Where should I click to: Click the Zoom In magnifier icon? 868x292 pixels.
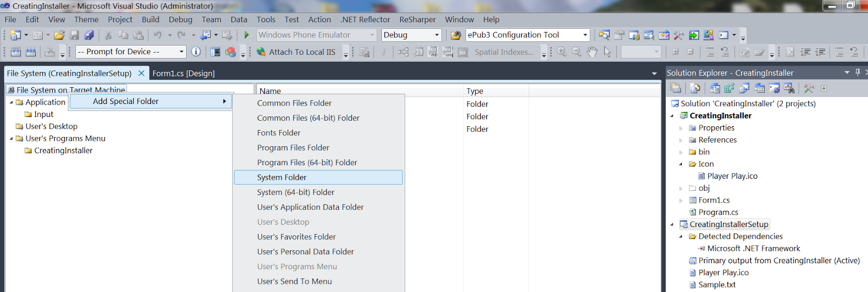562,52
